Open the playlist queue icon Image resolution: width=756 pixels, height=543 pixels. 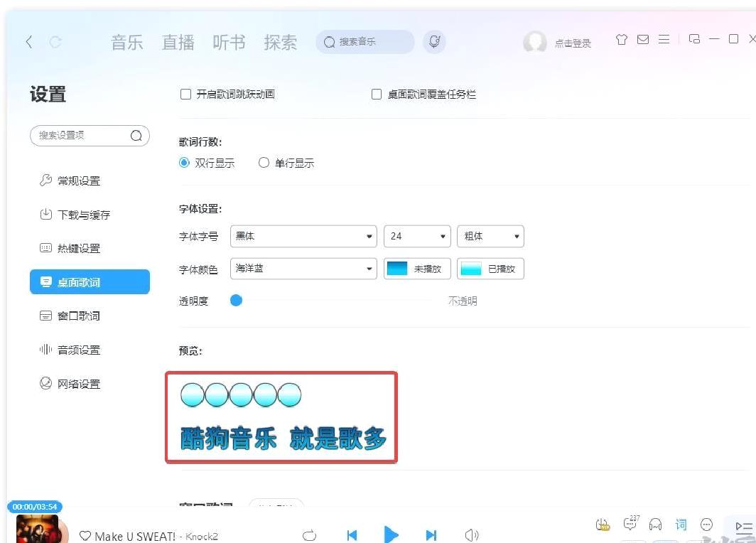pyautogui.click(x=744, y=527)
